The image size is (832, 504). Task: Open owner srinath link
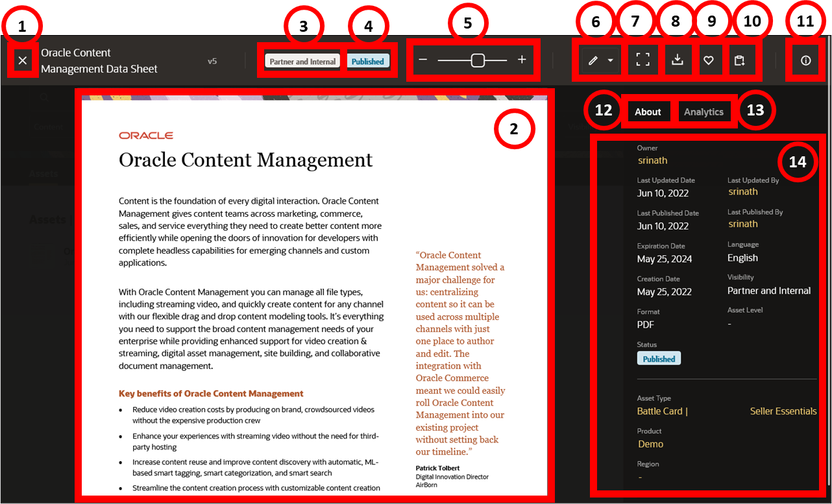tap(652, 160)
